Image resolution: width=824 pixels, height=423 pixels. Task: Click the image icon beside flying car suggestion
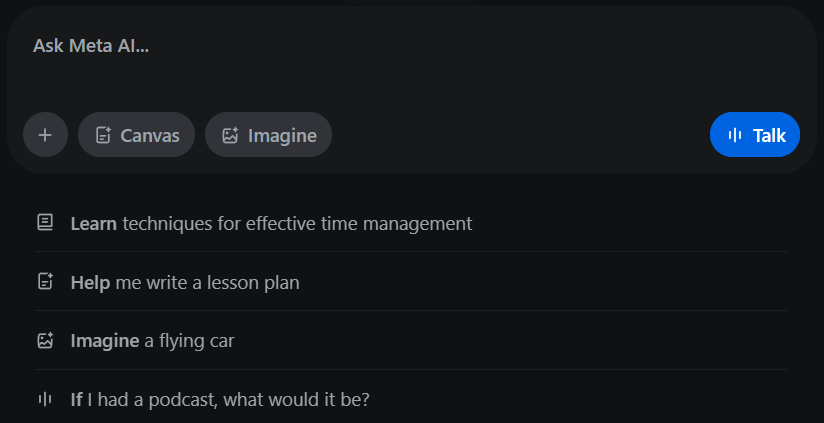[x=45, y=341]
